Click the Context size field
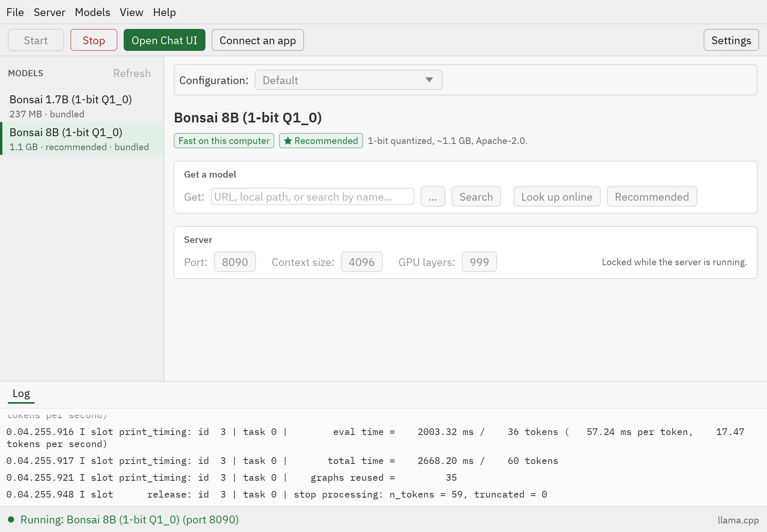The height and width of the screenshot is (532, 767). [362, 262]
